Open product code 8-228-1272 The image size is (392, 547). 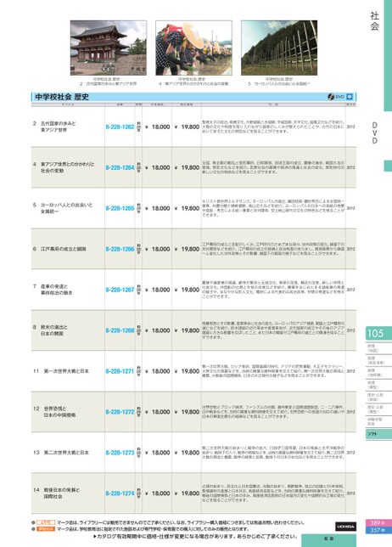tap(120, 412)
